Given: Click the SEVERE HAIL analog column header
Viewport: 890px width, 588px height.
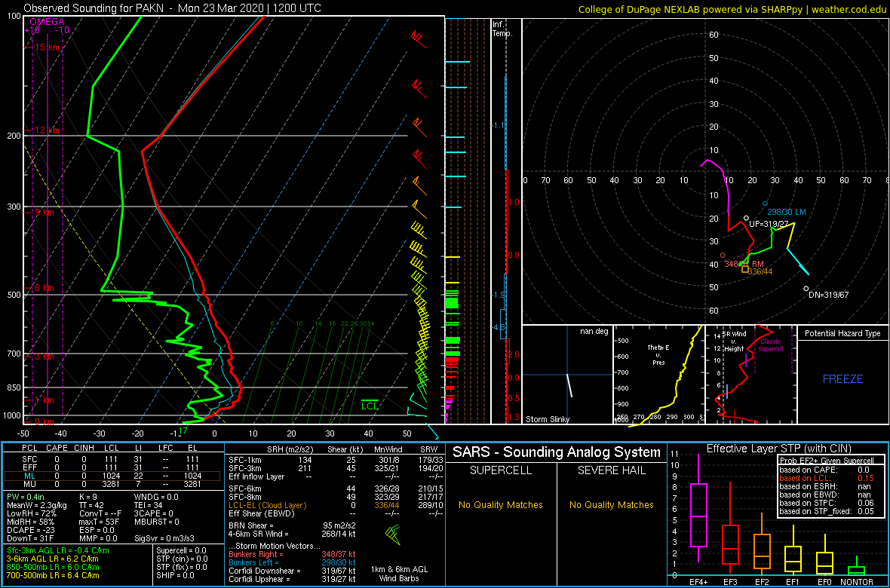Looking at the screenshot, I should point(611,470).
